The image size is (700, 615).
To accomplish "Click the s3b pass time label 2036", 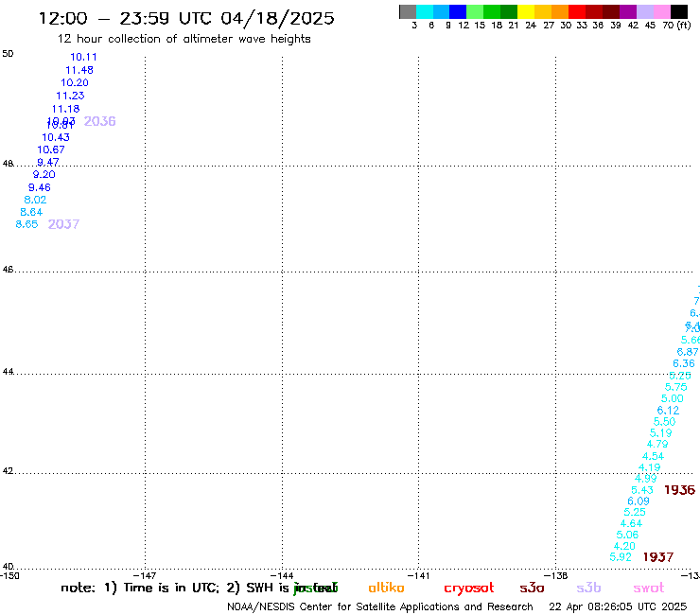I will click(x=100, y=121).
